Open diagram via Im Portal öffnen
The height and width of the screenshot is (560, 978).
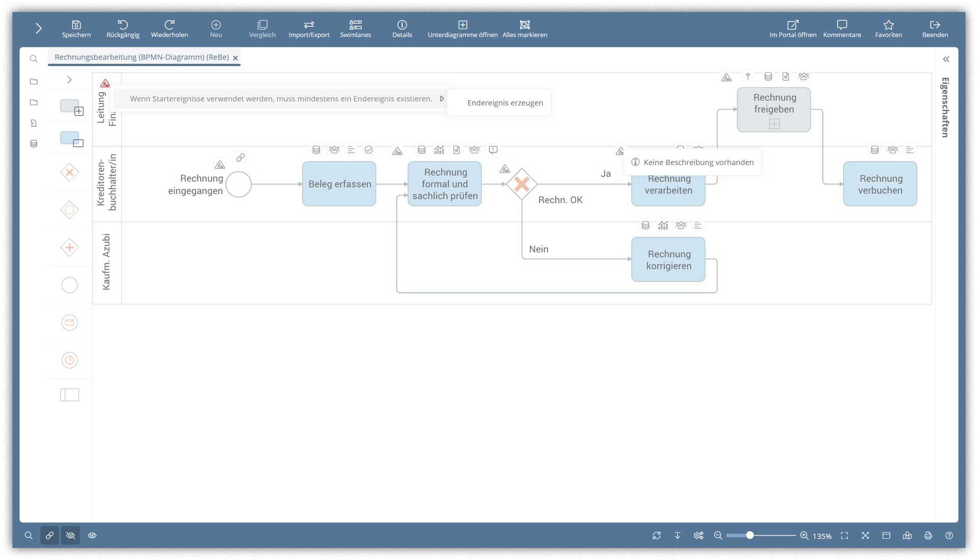click(x=793, y=29)
